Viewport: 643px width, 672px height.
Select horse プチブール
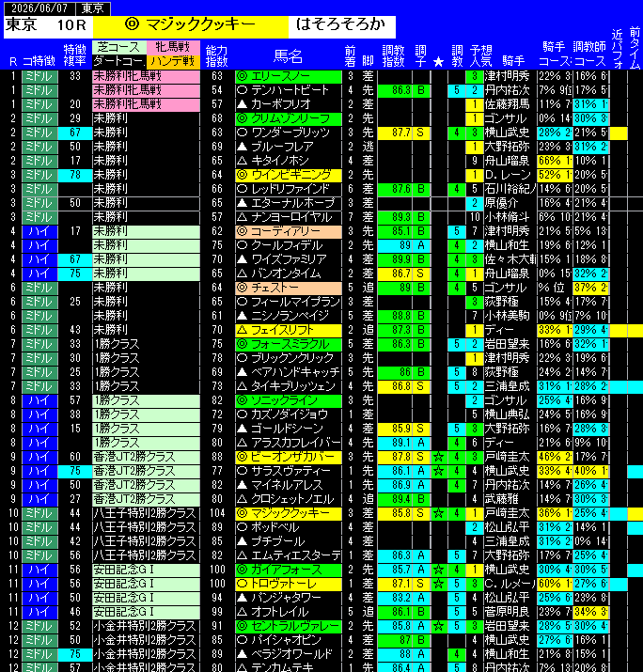tap(288, 541)
